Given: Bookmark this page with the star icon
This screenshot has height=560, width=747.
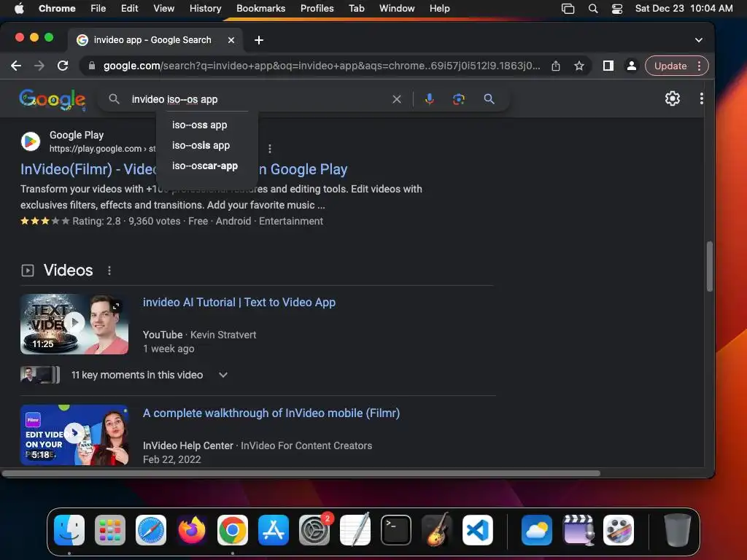Looking at the screenshot, I should pyautogui.click(x=578, y=66).
